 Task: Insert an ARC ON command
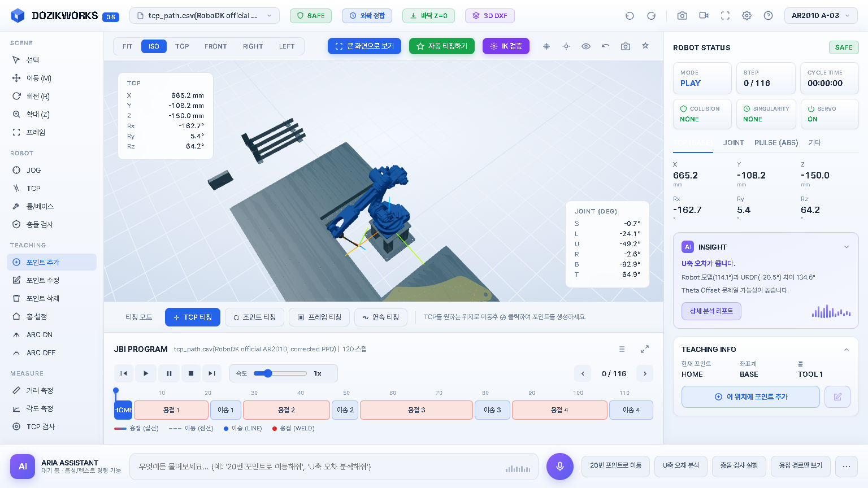[x=51, y=334]
